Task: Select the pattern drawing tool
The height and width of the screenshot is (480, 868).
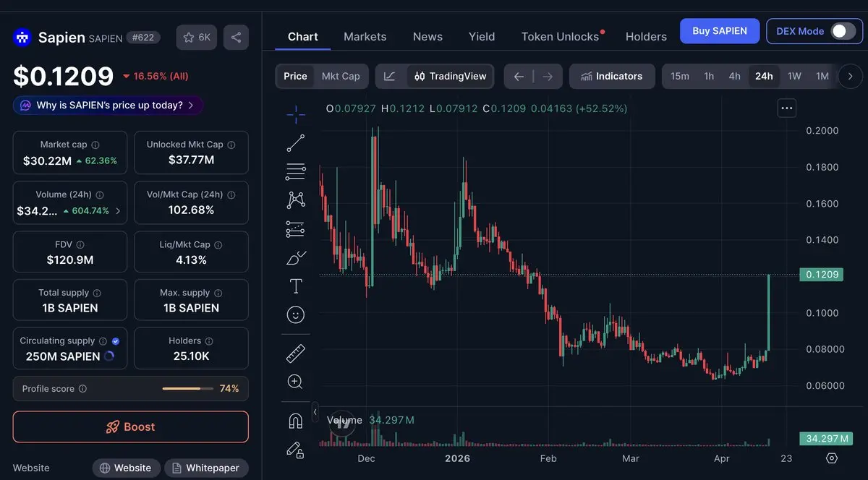Action: coord(295,200)
